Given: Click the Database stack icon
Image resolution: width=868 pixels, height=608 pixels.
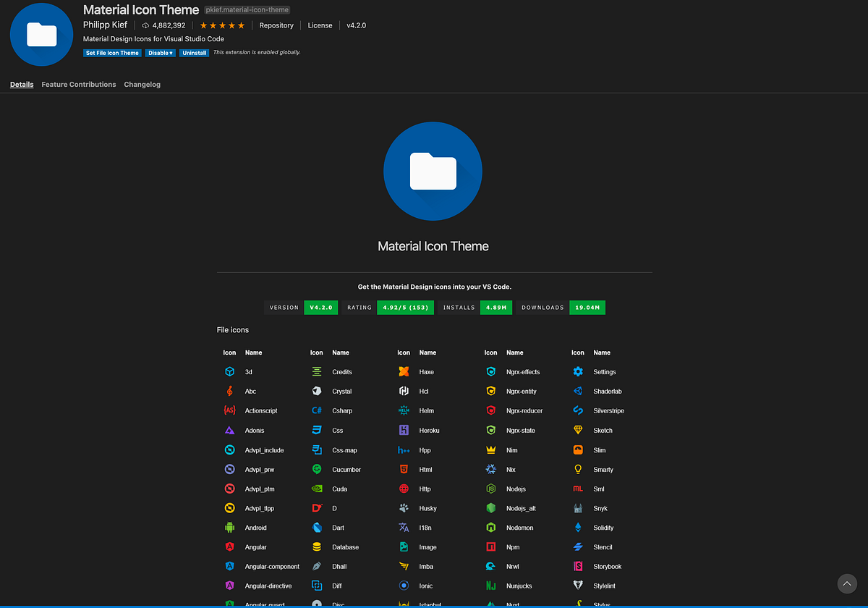Looking at the screenshot, I should click(x=317, y=546).
